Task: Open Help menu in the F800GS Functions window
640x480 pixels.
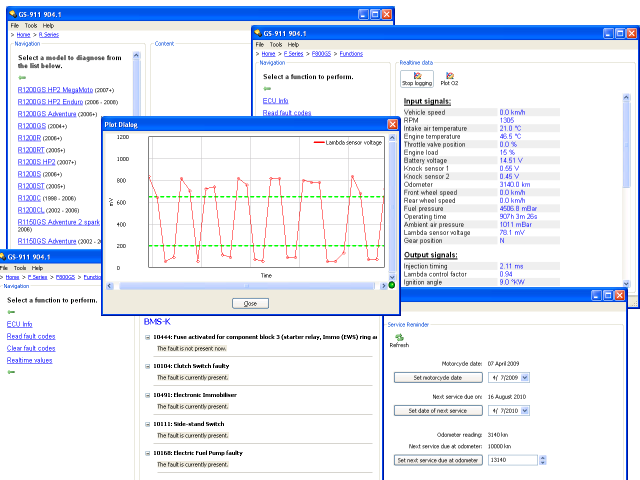Action: click(293, 44)
